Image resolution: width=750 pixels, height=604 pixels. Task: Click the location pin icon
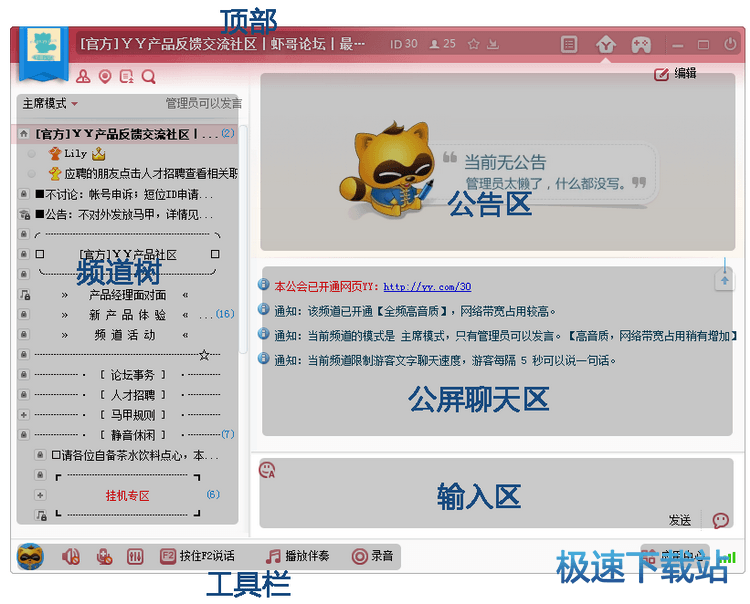pos(105,77)
